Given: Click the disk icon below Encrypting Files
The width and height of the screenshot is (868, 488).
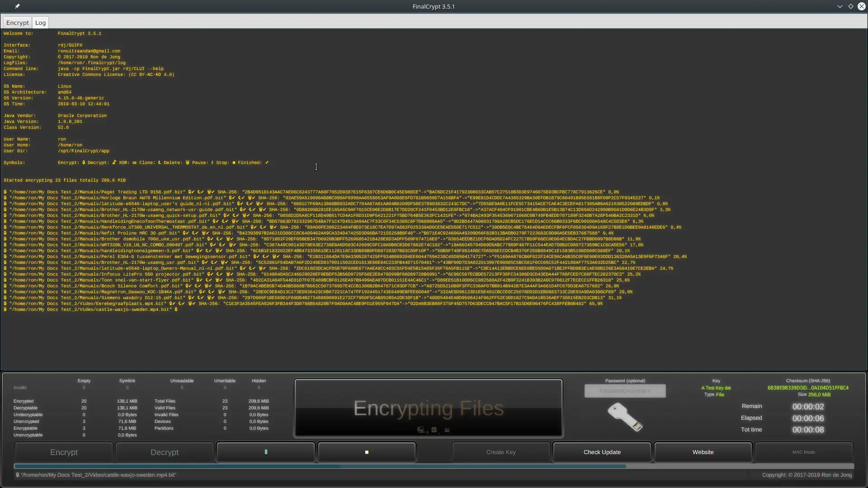Looking at the screenshot, I should pyautogui.click(x=447, y=430).
